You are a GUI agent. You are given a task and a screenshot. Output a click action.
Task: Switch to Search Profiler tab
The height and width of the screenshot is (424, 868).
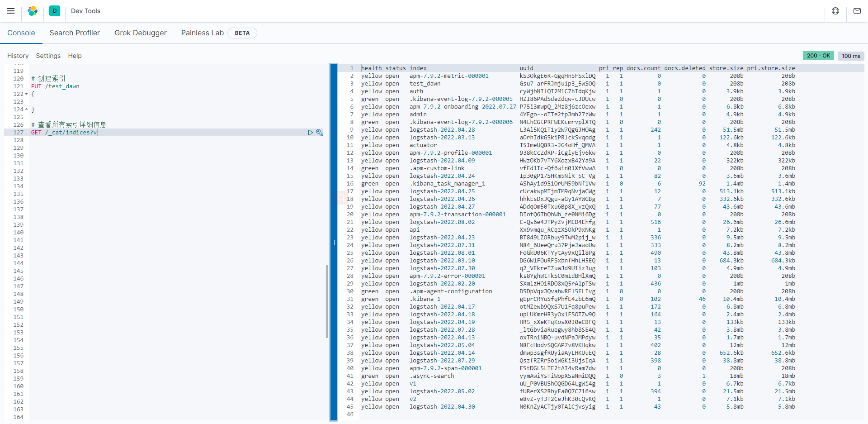pos(75,33)
